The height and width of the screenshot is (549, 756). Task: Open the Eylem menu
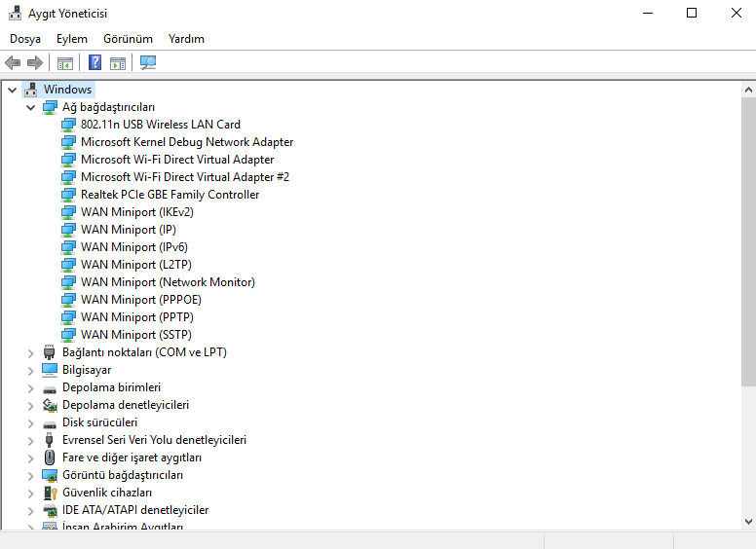(x=72, y=39)
